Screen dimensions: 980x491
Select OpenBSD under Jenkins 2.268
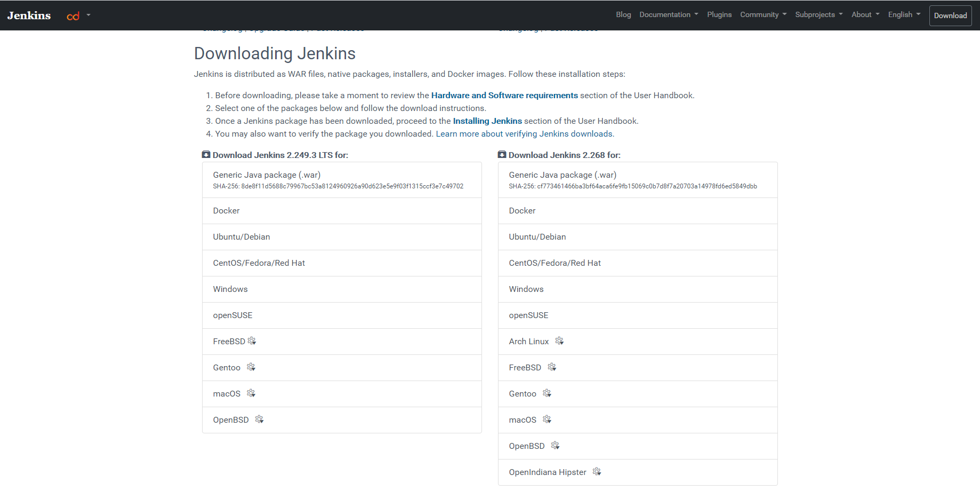pos(638,446)
